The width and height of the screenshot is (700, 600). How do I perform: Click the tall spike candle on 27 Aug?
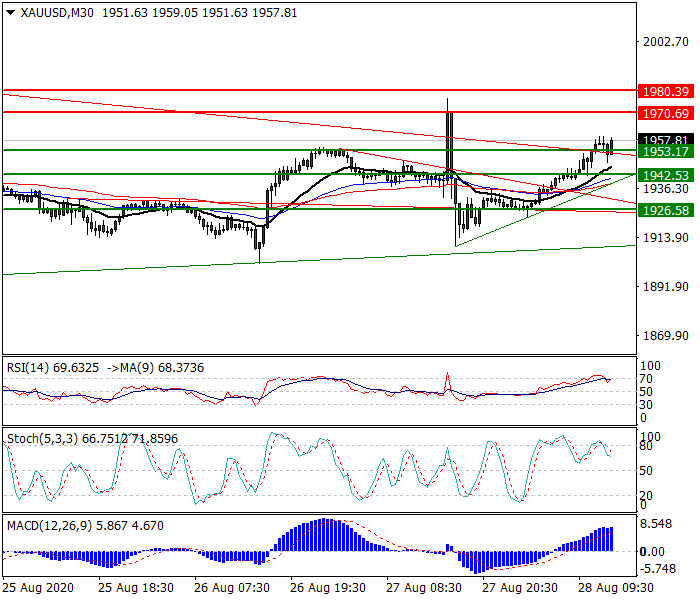click(449, 143)
